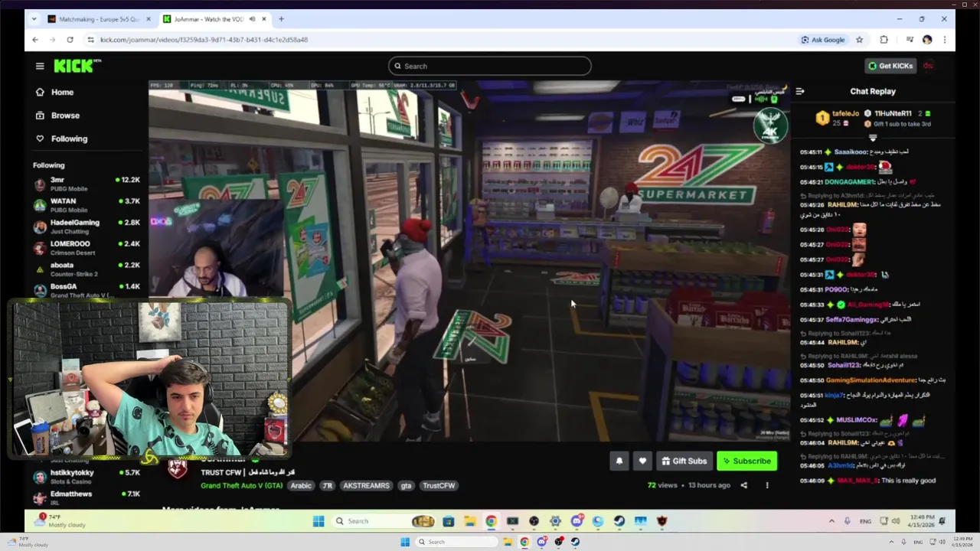Open HadeelGaming channel in Following list
The width and height of the screenshot is (980, 551).
87,226
